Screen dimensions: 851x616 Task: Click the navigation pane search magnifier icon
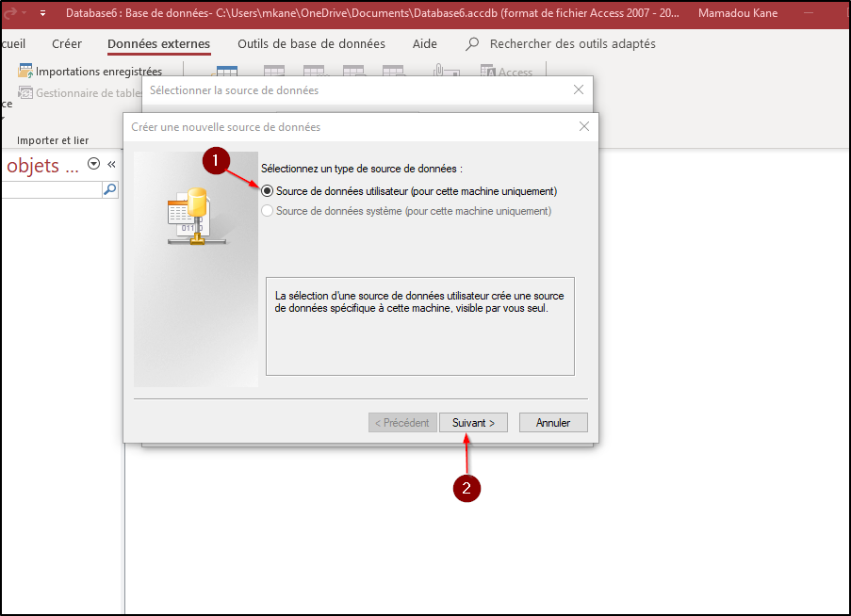(110, 189)
